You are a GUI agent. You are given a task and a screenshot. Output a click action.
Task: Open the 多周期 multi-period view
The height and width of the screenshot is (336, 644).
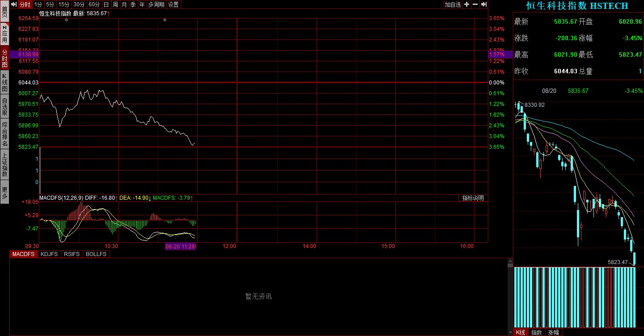click(x=156, y=4)
